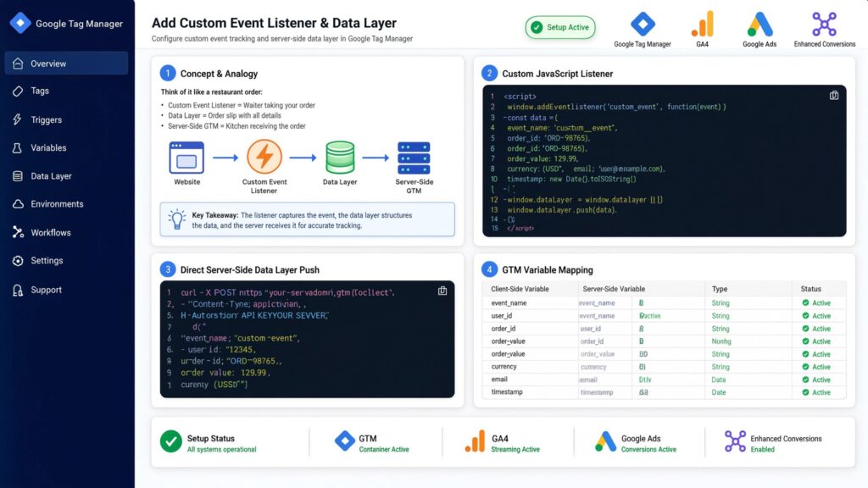The image size is (868, 488).
Task: Select the event_name client-side variable cell
Action: coord(509,303)
